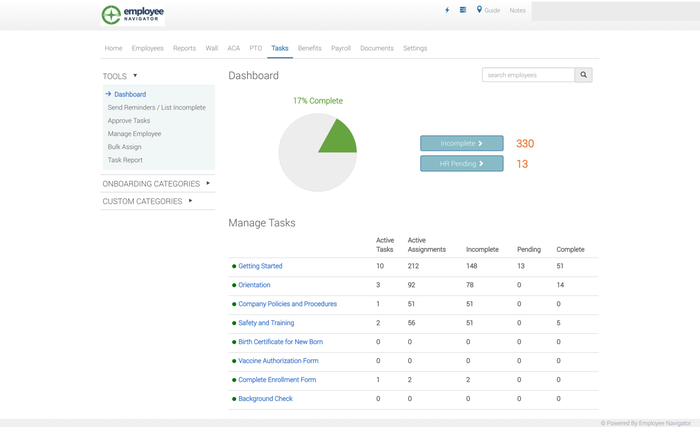Click in the search employees field
This screenshot has height=427, width=700.
coord(529,75)
